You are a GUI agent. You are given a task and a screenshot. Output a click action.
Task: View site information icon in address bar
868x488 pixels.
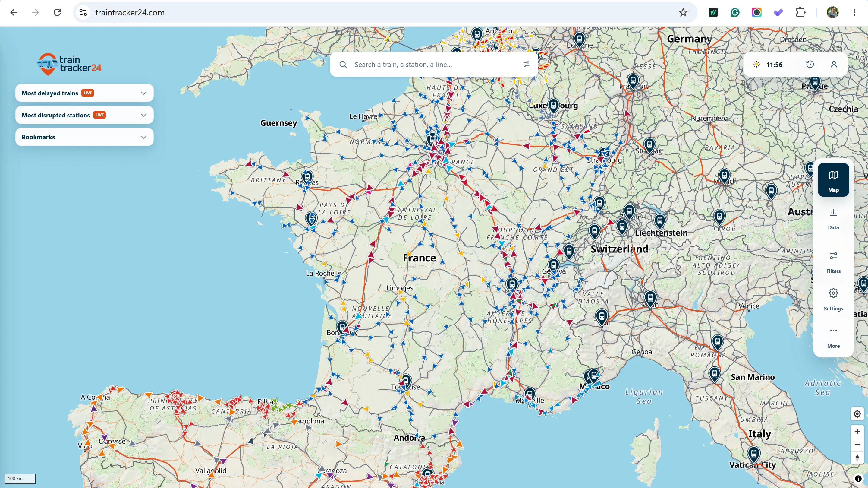pyautogui.click(x=83, y=12)
